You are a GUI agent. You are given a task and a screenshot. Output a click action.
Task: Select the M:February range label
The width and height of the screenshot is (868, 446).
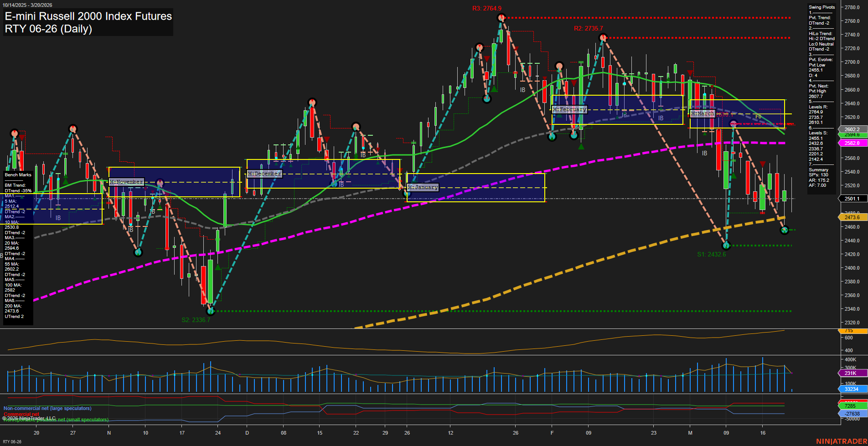[x=570, y=109]
